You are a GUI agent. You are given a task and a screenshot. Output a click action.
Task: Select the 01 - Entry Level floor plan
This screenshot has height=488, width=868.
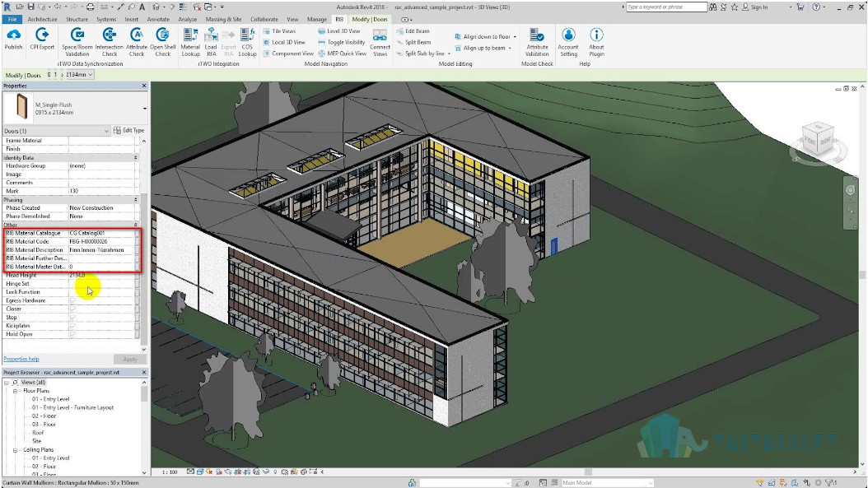point(50,399)
